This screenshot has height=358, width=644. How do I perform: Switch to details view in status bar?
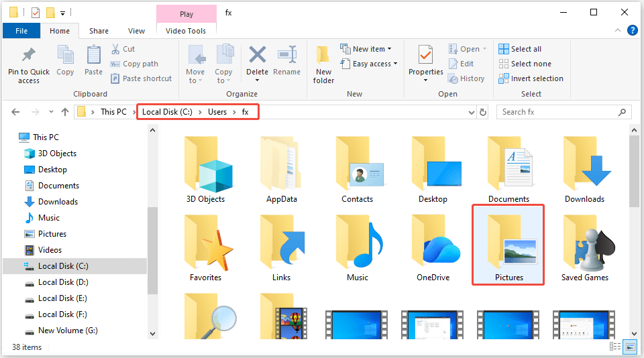(615, 347)
